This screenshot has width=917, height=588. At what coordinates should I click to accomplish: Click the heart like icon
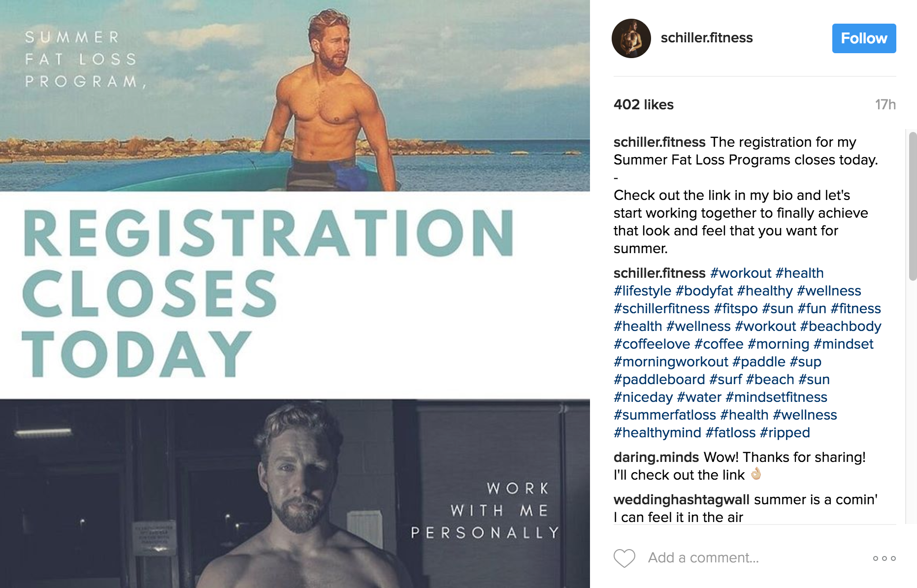[624, 558]
